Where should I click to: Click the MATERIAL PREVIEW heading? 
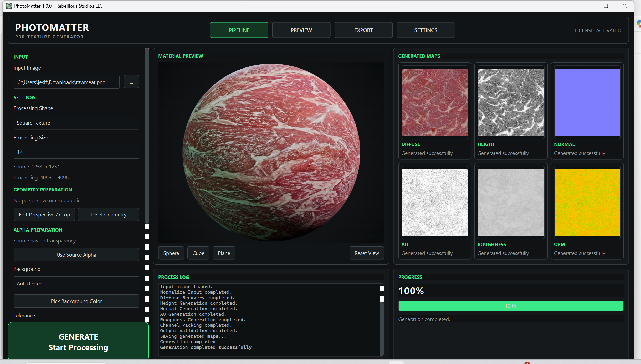[x=181, y=56]
